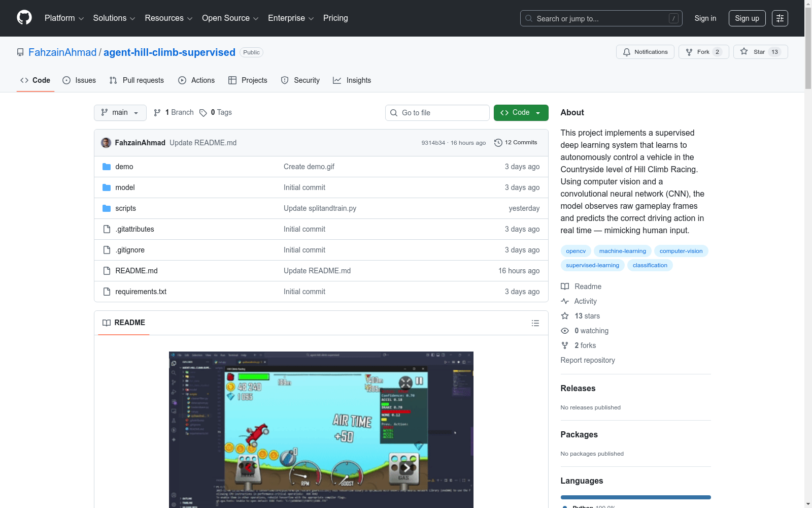Screen dimensions: 812x508
Task: Click the book icon beside Readme
Action: (565, 287)
